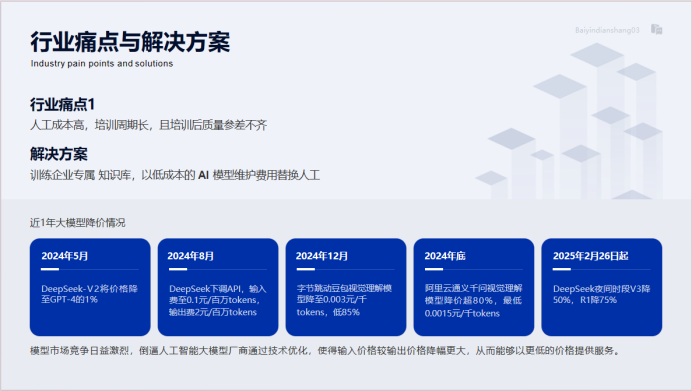692x391 pixels.
Task: Click the 2024年5月 card heading
Action: click(x=65, y=256)
